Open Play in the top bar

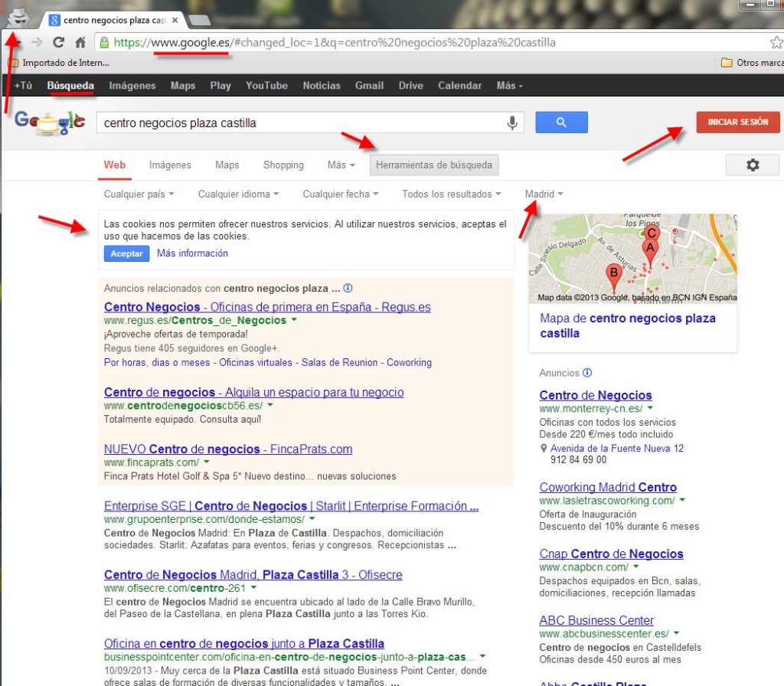click(x=220, y=86)
